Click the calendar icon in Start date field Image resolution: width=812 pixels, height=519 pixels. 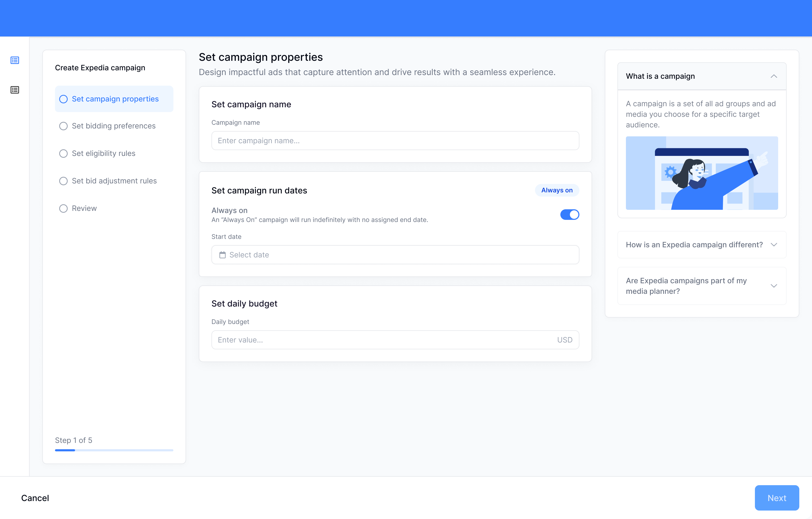coord(222,254)
